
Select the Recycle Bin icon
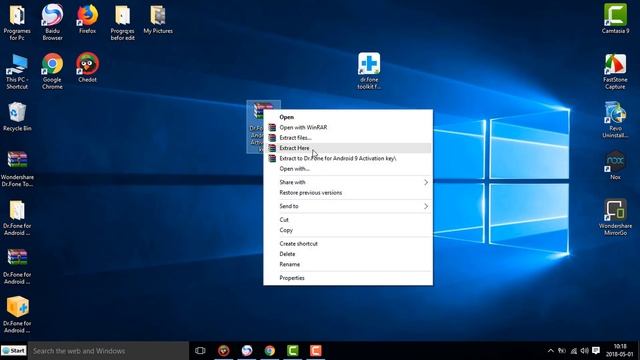tap(17, 113)
